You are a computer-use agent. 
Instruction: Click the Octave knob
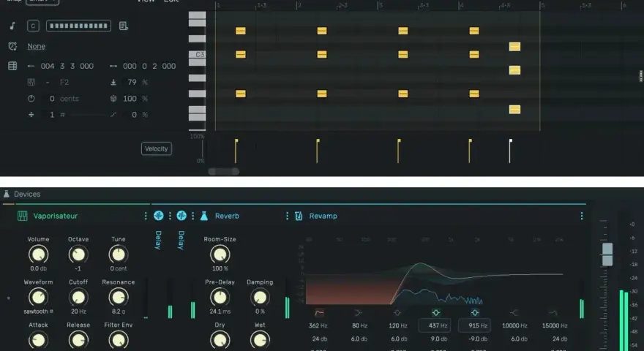point(78,254)
